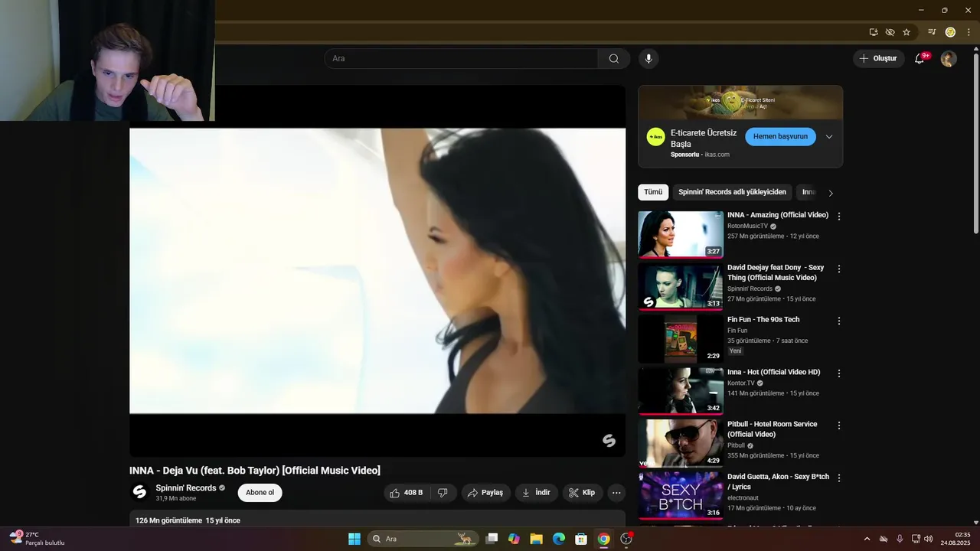Open Inna - Hot video thumbnail

[x=681, y=391]
